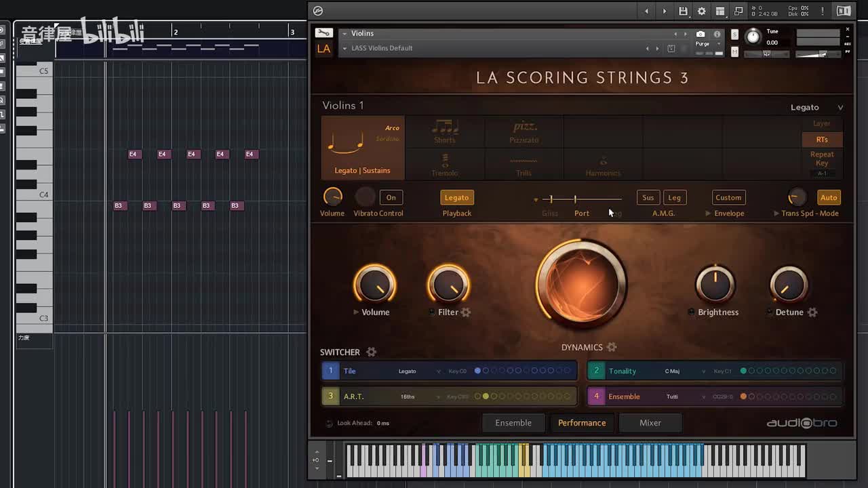This screenshot has width=868, height=488.
Task: Click the Sordino mode label
Action: pos(388,139)
